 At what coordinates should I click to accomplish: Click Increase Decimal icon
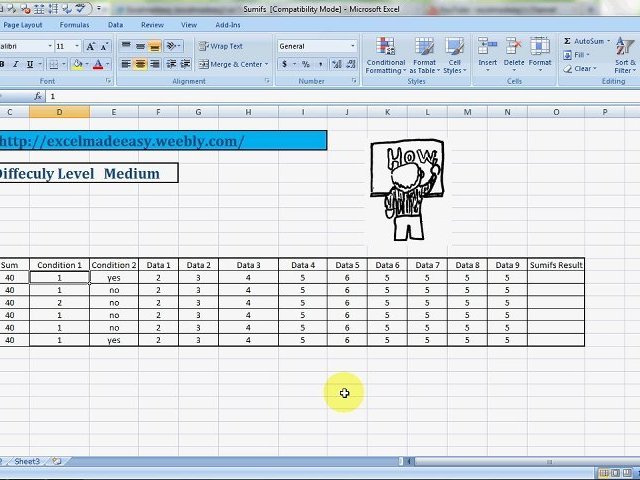pos(337,64)
